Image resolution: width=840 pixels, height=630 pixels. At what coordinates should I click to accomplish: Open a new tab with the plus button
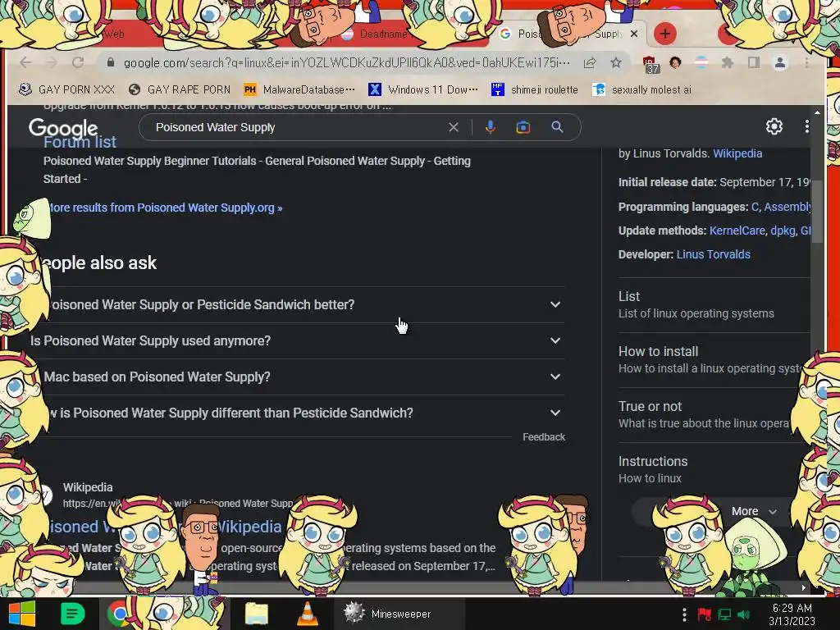[x=664, y=34]
